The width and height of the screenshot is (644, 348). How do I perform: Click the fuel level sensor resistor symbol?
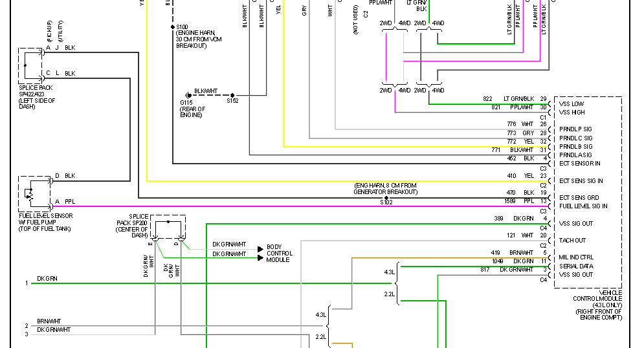click(28, 193)
